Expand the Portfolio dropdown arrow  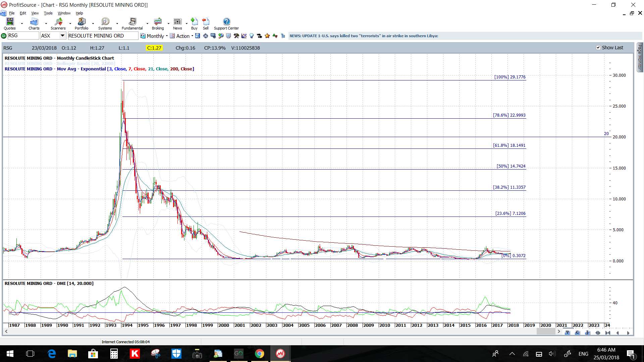[93, 24]
